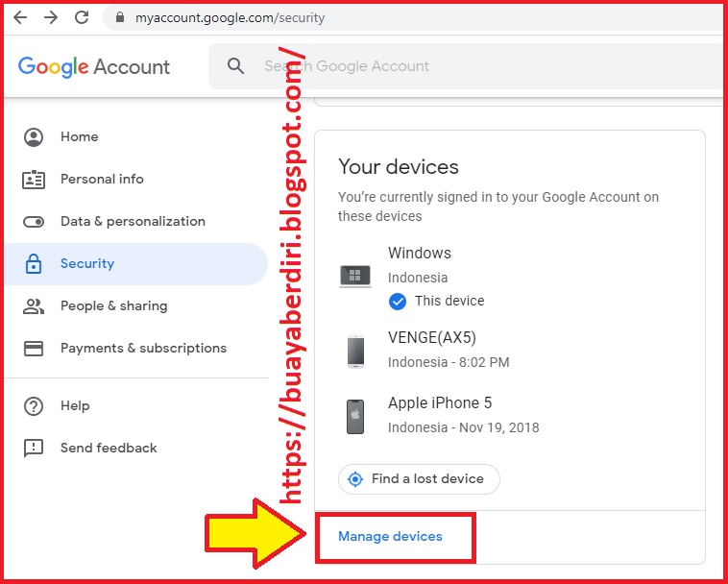
Task: Click the Payments credit card icon
Action: 34,349
